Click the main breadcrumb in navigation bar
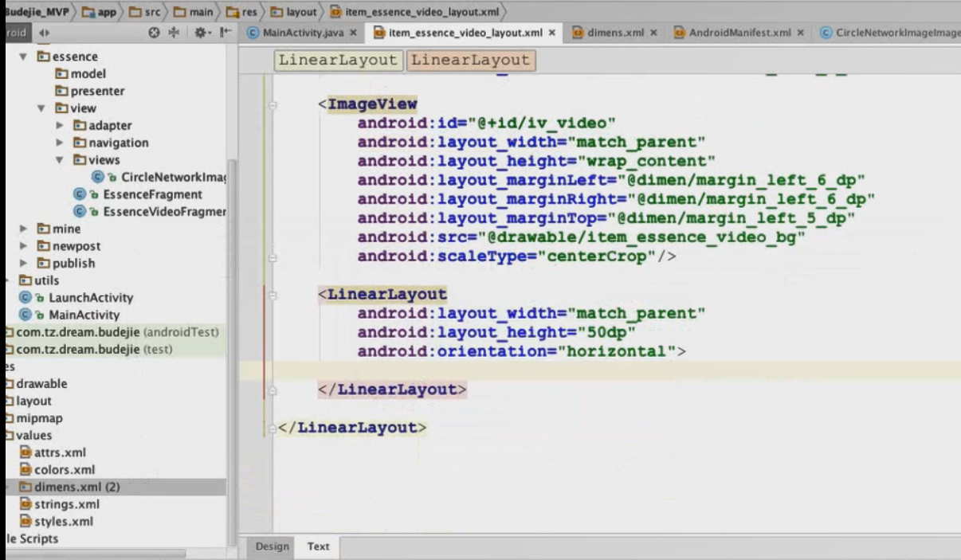Screen dimensions: 961x560 pyautogui.click(x=194, y=12)
